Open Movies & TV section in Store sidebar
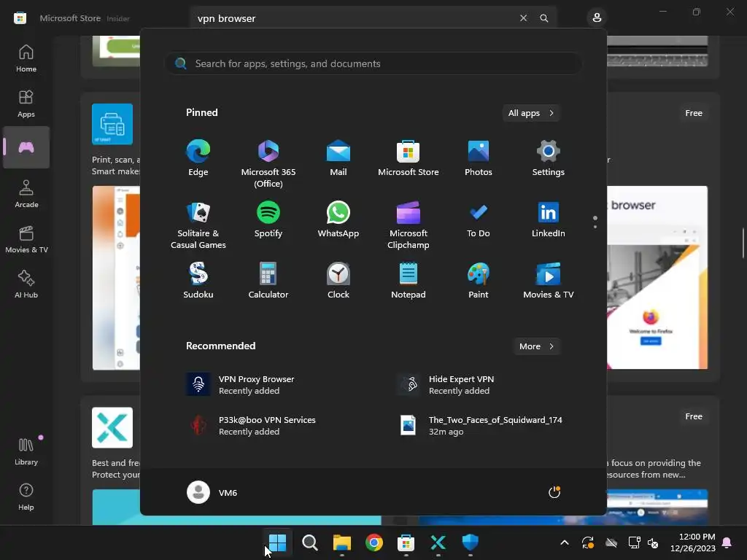 26,239
